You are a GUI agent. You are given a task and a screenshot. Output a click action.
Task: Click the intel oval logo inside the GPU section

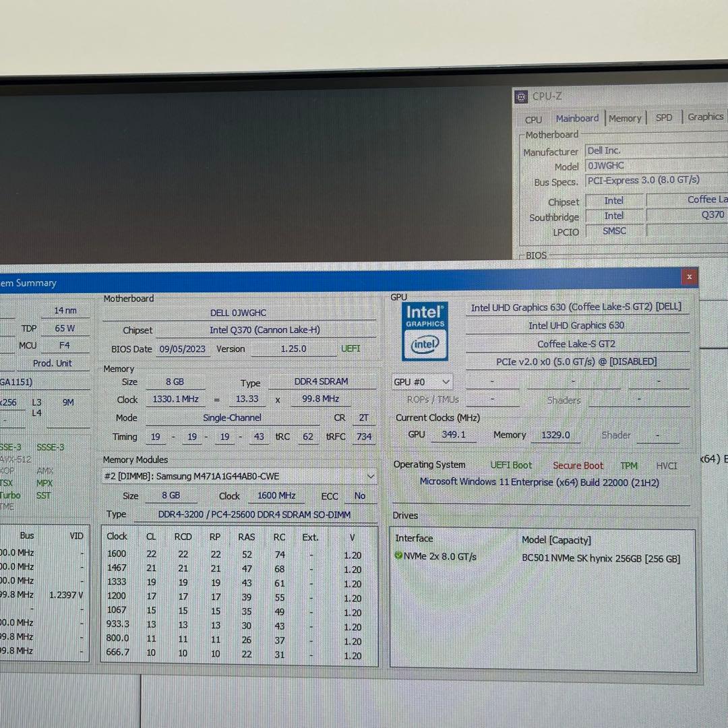pos(425,344)
